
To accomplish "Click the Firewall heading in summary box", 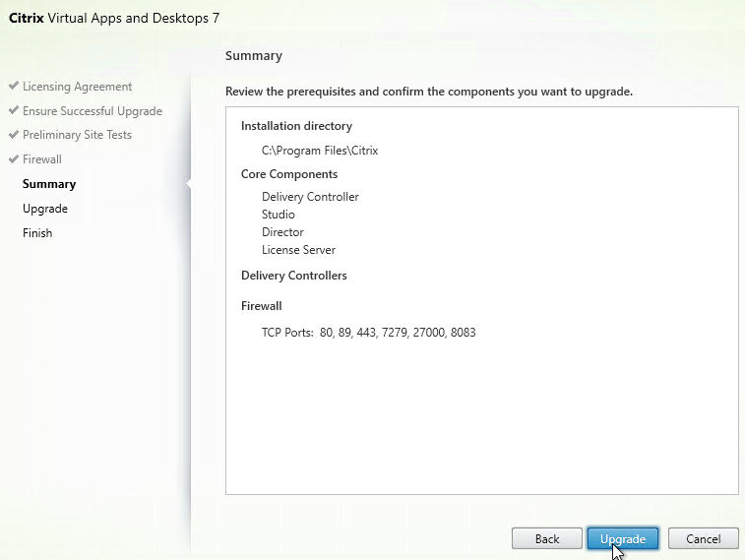I will (x=261, y=306).
